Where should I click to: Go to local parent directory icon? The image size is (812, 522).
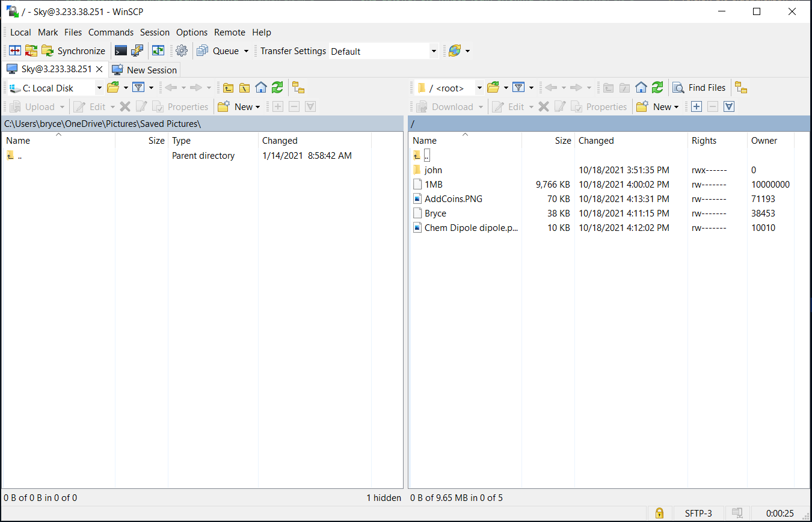pyautogui.click(x=228, y=88)
